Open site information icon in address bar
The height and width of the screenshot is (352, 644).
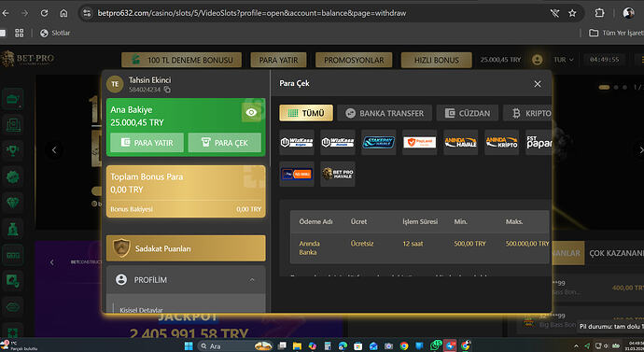click(x=87, y=13)
